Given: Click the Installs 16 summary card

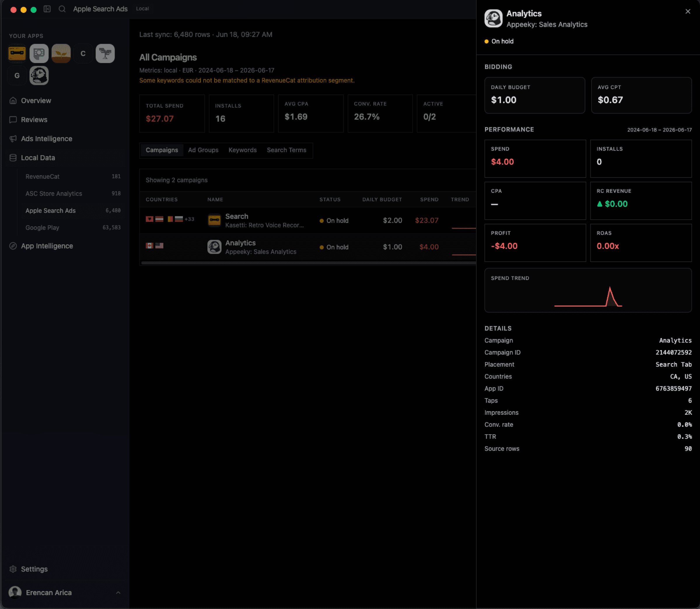Looking at the screenshot, I should [241, 113].
